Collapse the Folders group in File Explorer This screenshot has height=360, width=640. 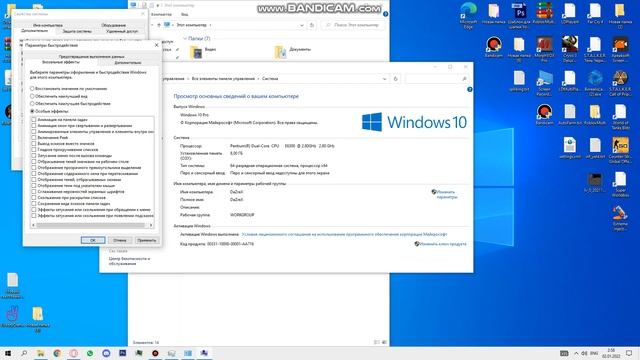185,38
